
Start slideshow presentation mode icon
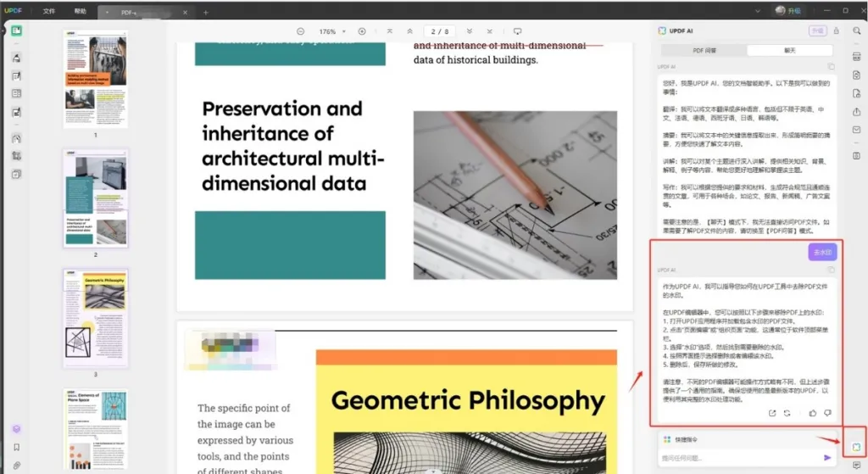(x=518, y=31)
